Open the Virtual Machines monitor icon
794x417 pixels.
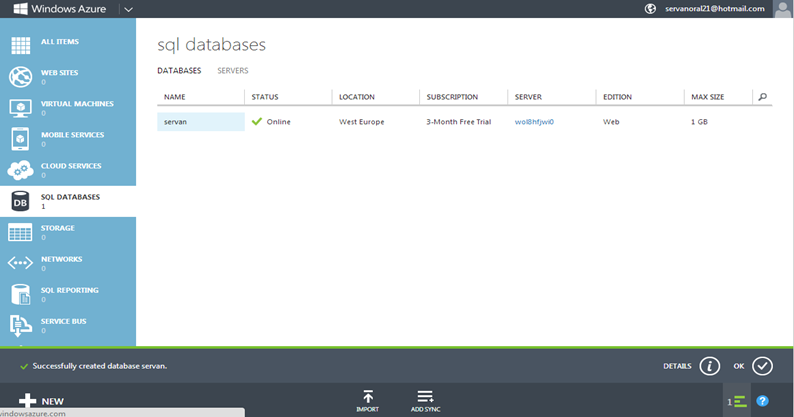(20, 108)
